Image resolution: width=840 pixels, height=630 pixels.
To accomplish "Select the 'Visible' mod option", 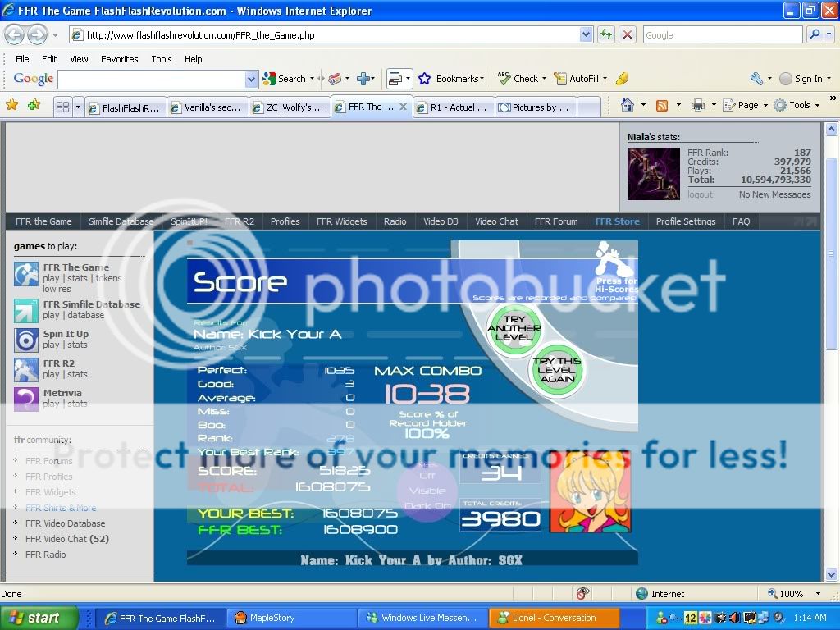I will (x=427, y=491).
